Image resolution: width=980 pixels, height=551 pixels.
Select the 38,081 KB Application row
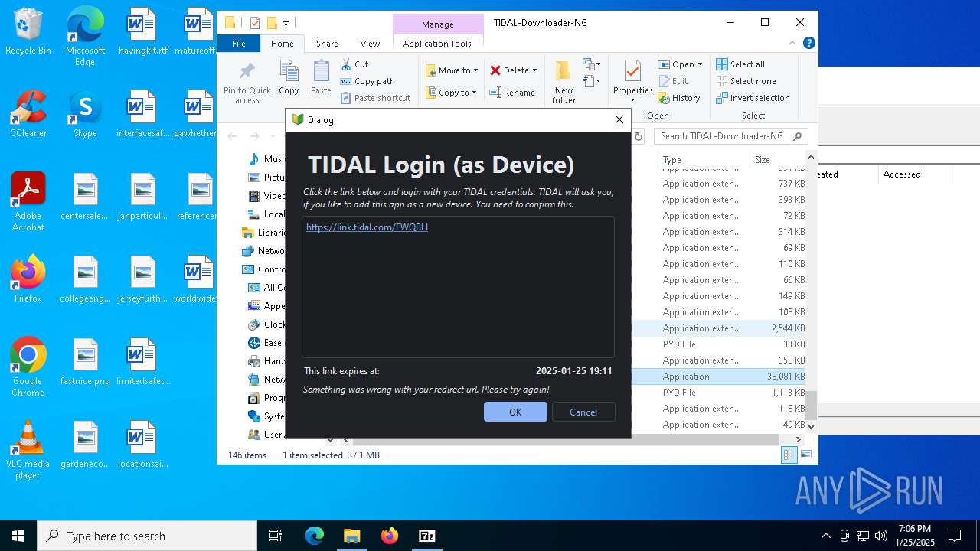[719, 377]
